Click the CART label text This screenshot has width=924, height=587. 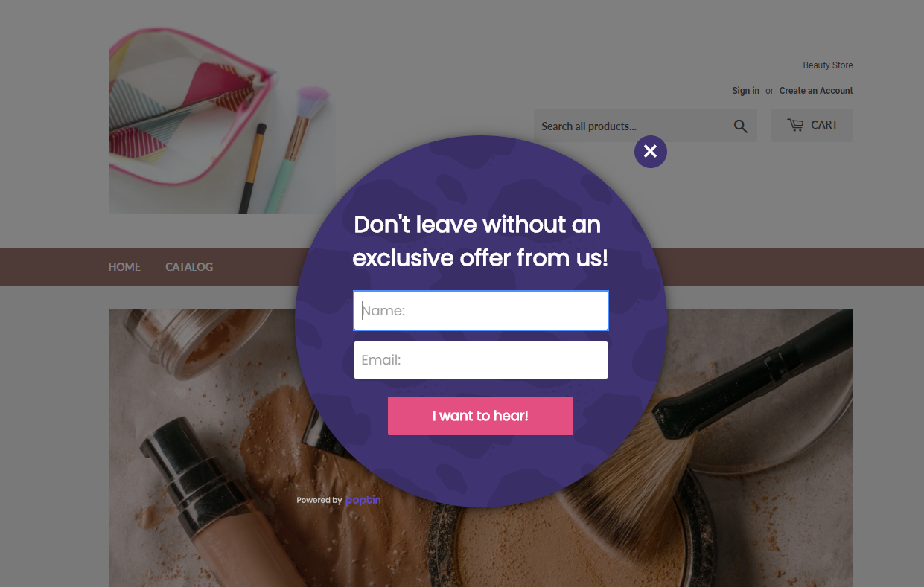point(824,125)
